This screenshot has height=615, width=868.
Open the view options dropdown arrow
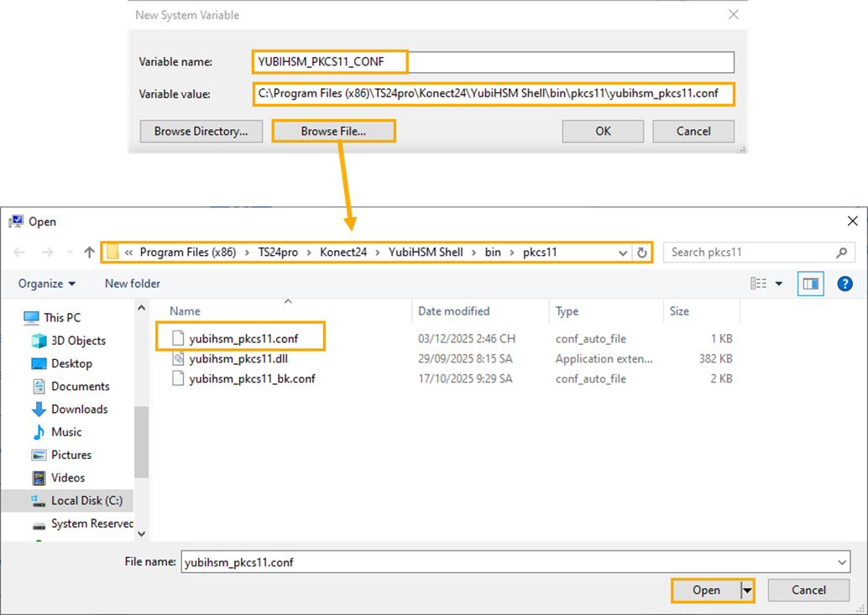click(779, 284)
